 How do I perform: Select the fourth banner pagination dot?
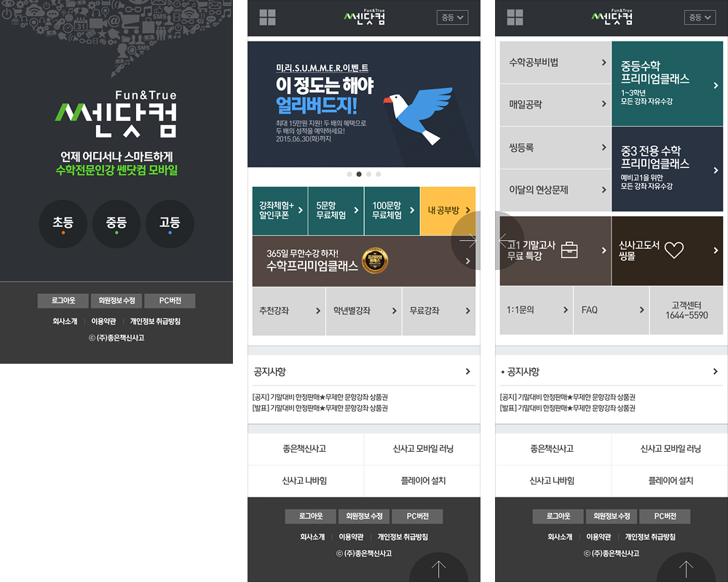[x=379, y=174]
